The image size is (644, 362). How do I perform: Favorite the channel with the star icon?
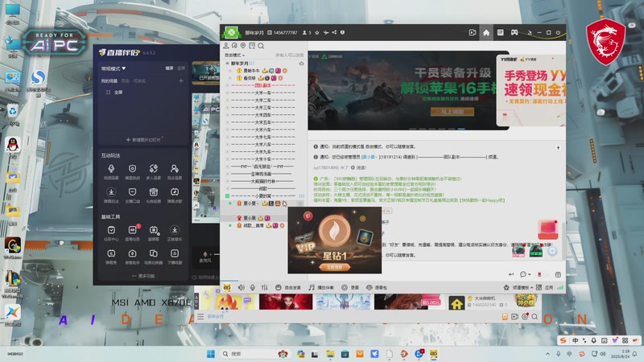[316, 32]
